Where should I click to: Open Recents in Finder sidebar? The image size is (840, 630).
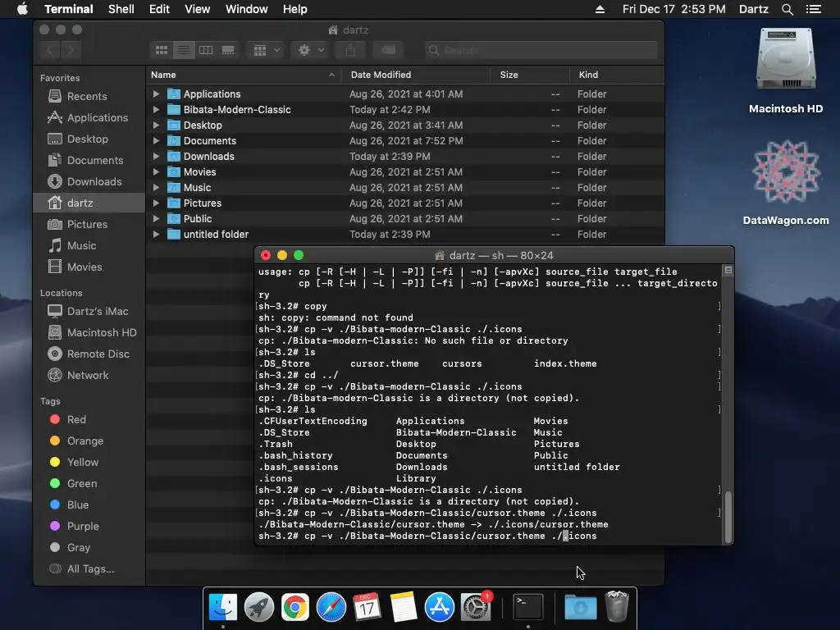[87, 97]
